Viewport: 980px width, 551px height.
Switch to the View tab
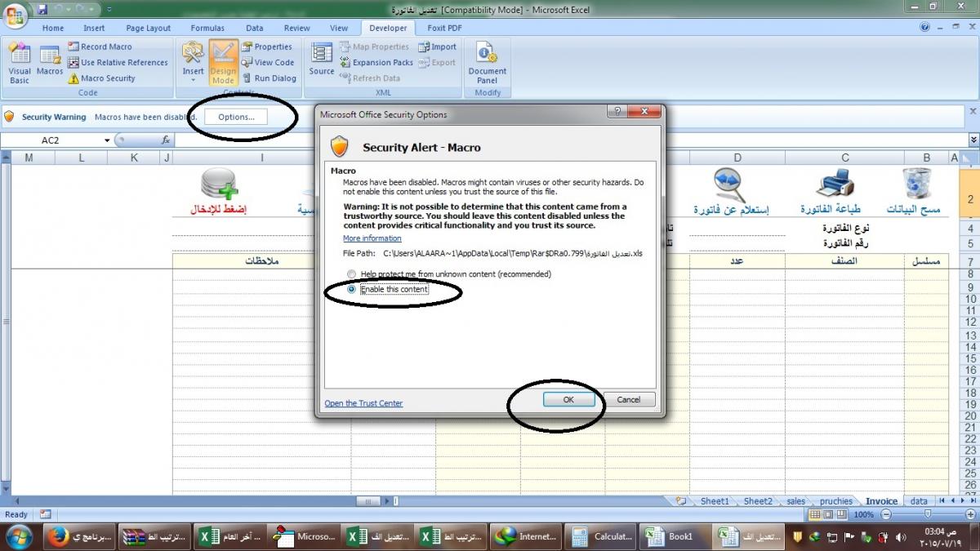(x=339, y=28)
